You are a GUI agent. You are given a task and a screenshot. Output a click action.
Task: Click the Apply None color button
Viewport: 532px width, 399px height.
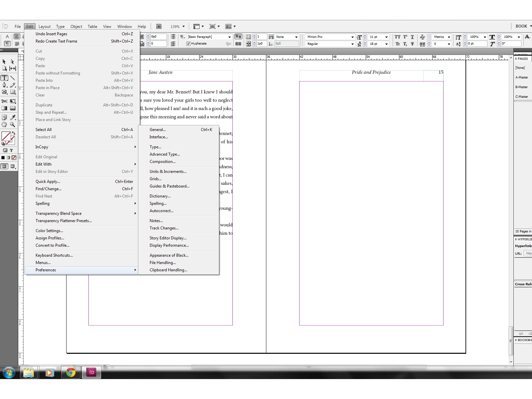point(14,158)
